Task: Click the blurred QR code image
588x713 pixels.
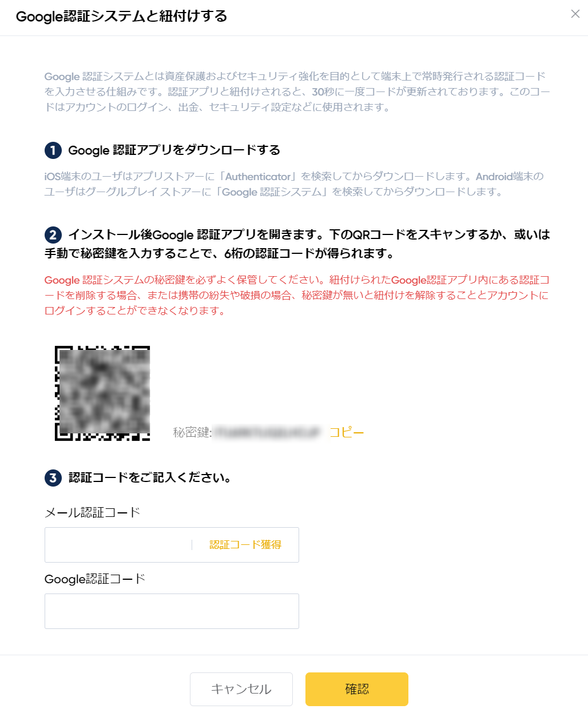Action: click(102, 393)
